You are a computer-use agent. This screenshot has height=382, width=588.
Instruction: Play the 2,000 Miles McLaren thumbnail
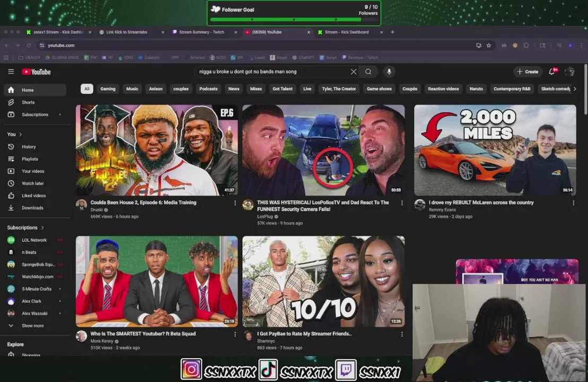pyautogui.click(x=495, y=150)
